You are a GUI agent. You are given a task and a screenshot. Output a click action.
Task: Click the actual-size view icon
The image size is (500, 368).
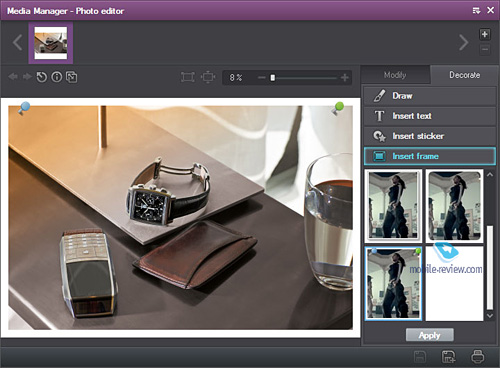(x=208, y=77)
